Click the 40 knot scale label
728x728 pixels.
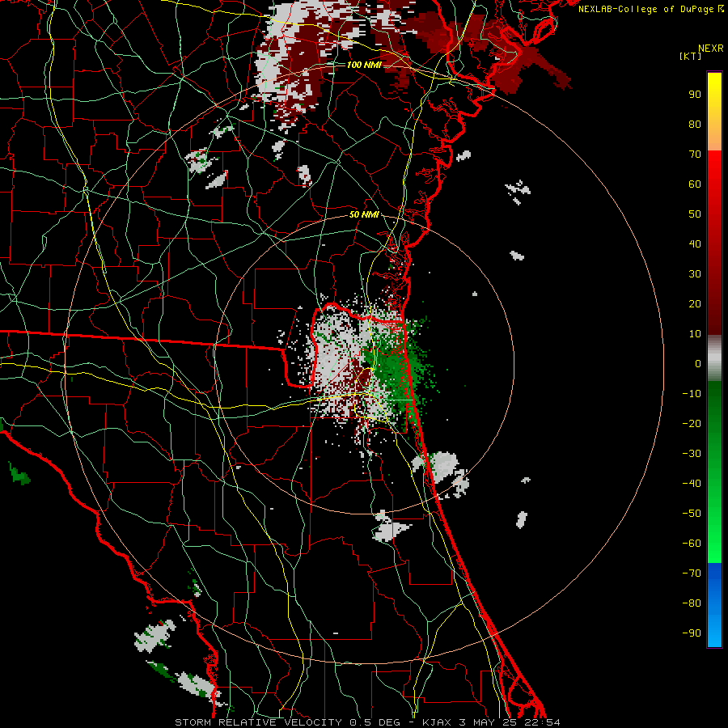click(x=695, y=244)
